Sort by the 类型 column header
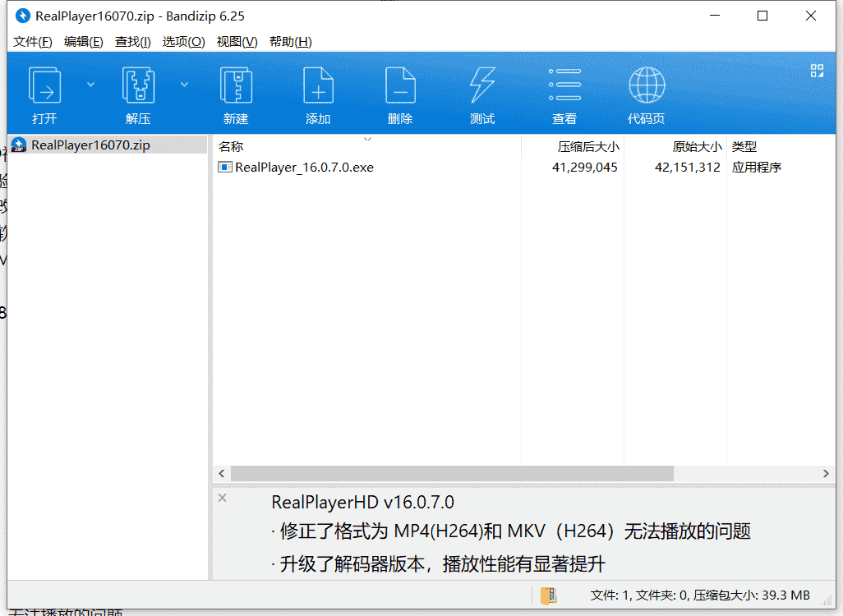Image resolution: width=843 pixels, height=616 pixels. pyautogui.click(x=781, y=146)
